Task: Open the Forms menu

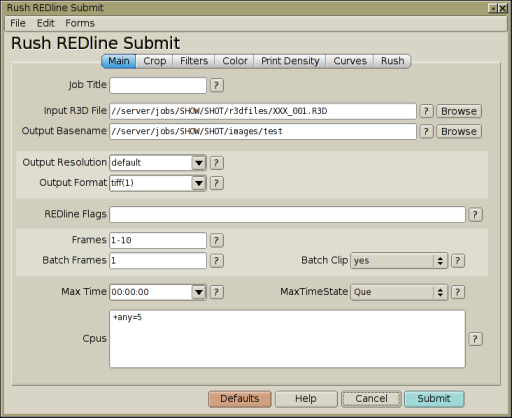Action: click(x=80, y=23)
